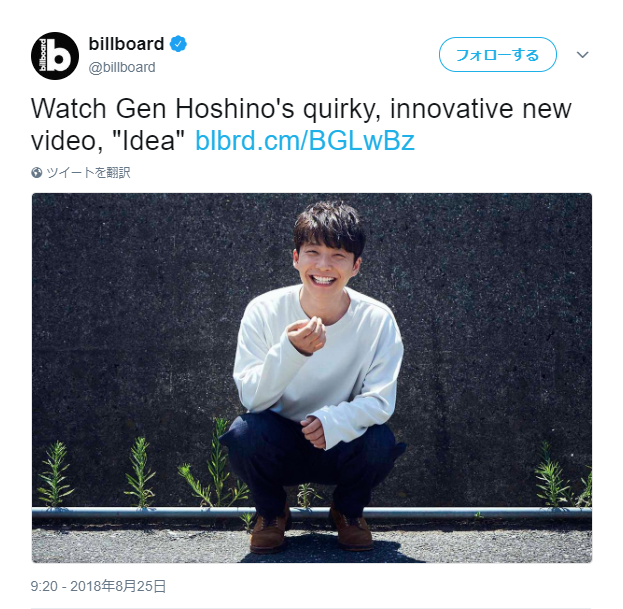The image size is (623, 609).
Task: Follow billboard with フォローする button
Action: coord(497,54)
